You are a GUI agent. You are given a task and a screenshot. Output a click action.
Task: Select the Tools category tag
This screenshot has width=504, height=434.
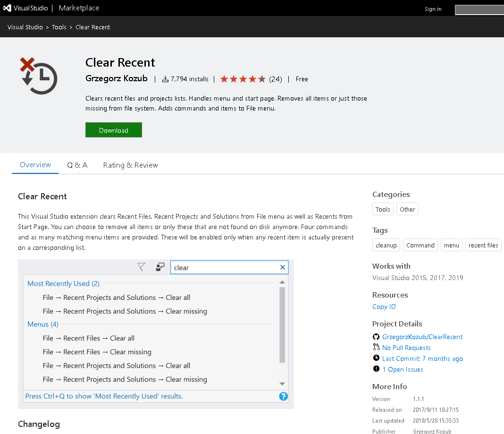(x=383, y=209)
